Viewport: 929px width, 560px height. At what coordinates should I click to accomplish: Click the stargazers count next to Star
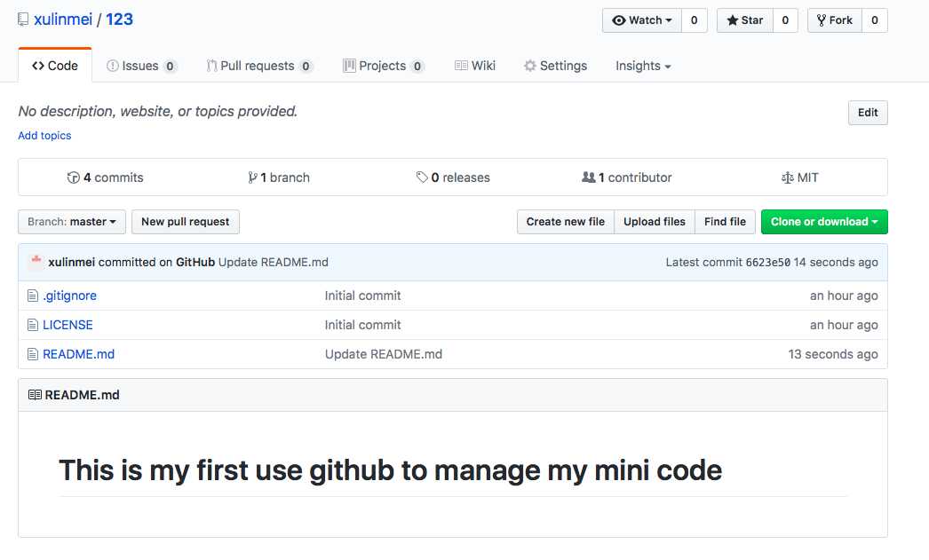(785, 20)
